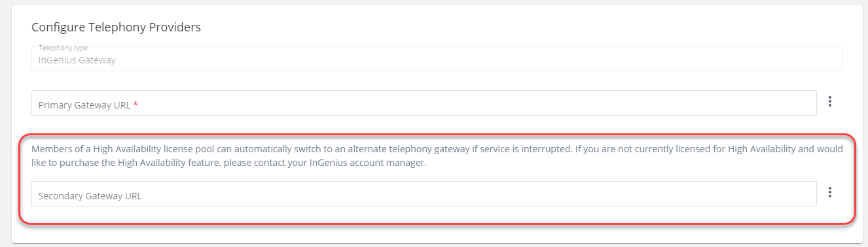The image size is (868, 247).
Task: Click the small Telephony type label
Action: click(x=63, y=48)
